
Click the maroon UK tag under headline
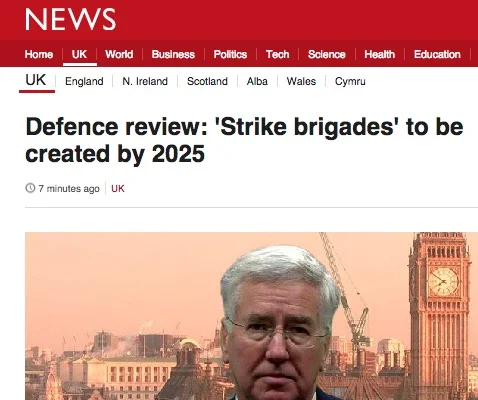[x=118, y=188]
